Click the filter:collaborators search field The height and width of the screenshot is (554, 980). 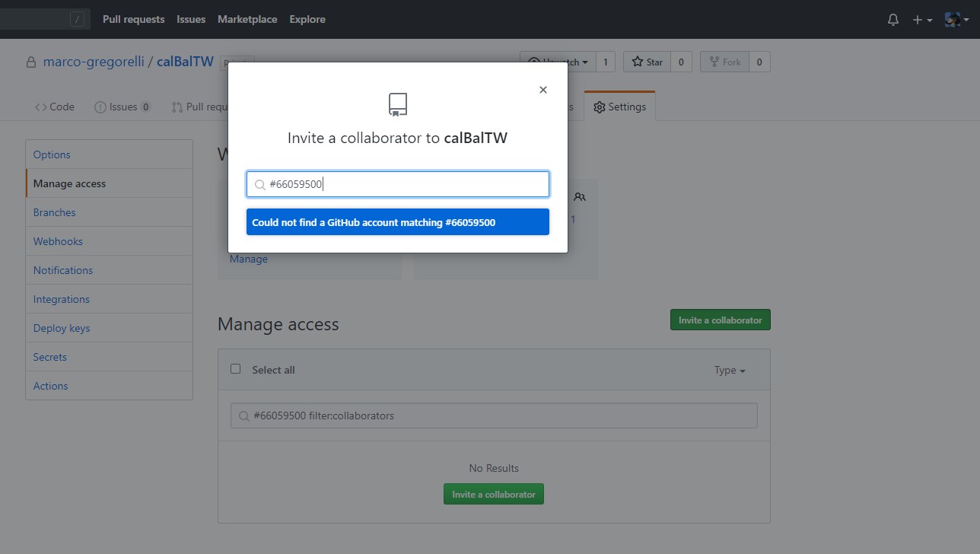[x=494, y=415]
